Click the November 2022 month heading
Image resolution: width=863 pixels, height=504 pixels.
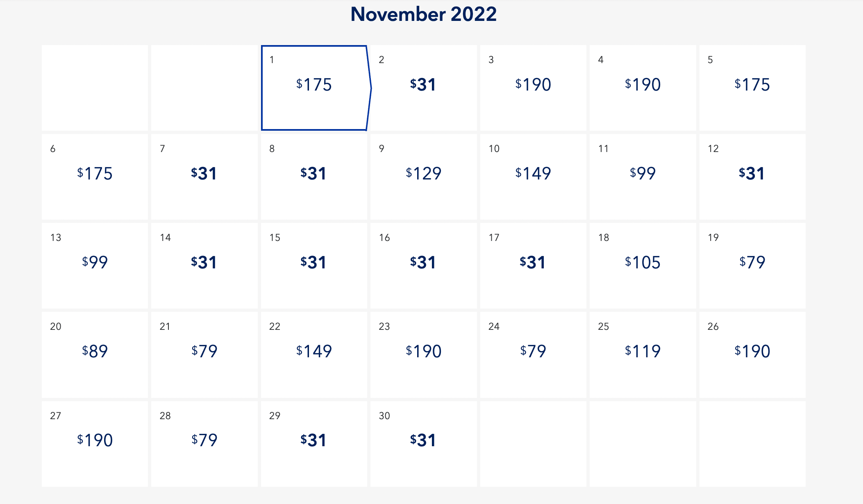pyautogui.click(x=423, y=14)
